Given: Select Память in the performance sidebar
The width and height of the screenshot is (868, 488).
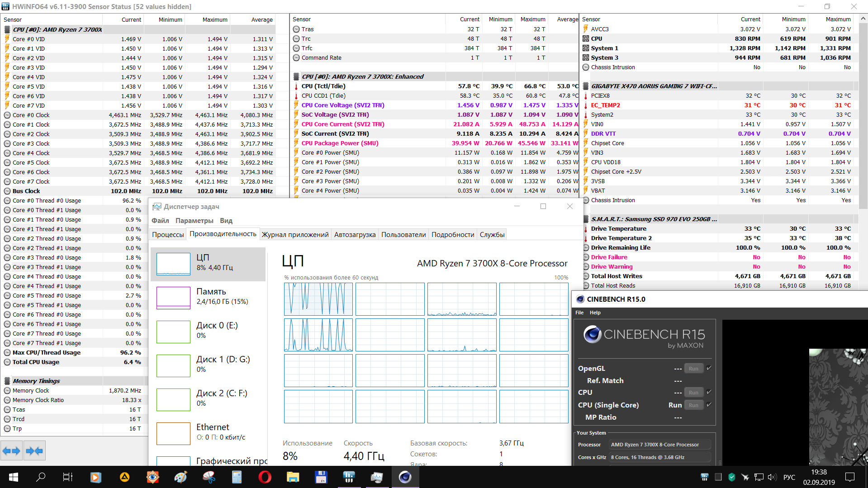Looking at the screenshot, I should tap(208, 298).
